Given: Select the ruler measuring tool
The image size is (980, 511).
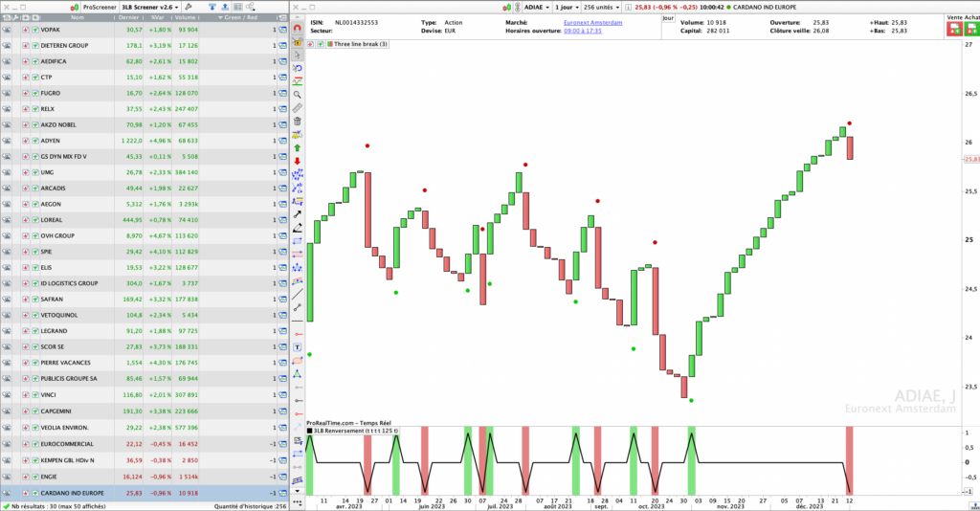Looking at the screenshot, I should pyautogui.click(x=298, y=108).
